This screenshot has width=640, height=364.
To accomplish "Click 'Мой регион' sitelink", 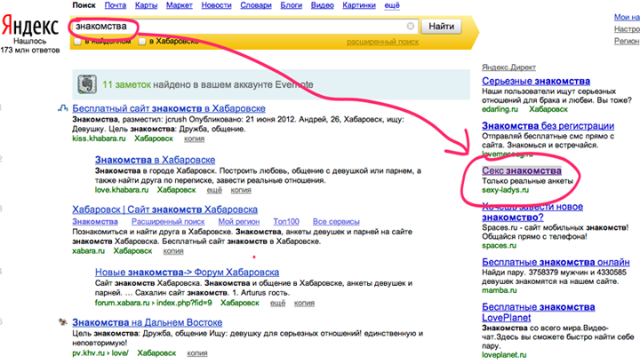I will tap(239, 221).
